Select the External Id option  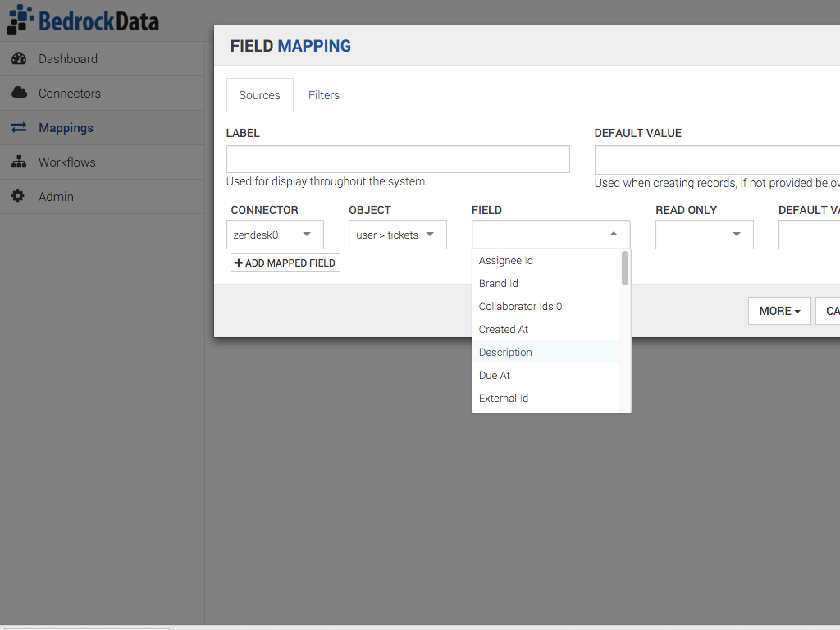[x=504, y=399]
